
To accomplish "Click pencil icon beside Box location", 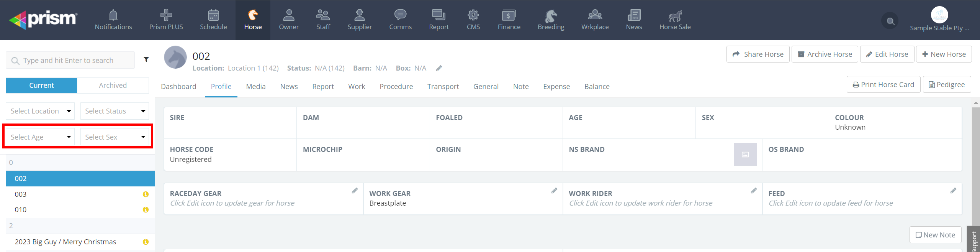I will click(439, 68).
